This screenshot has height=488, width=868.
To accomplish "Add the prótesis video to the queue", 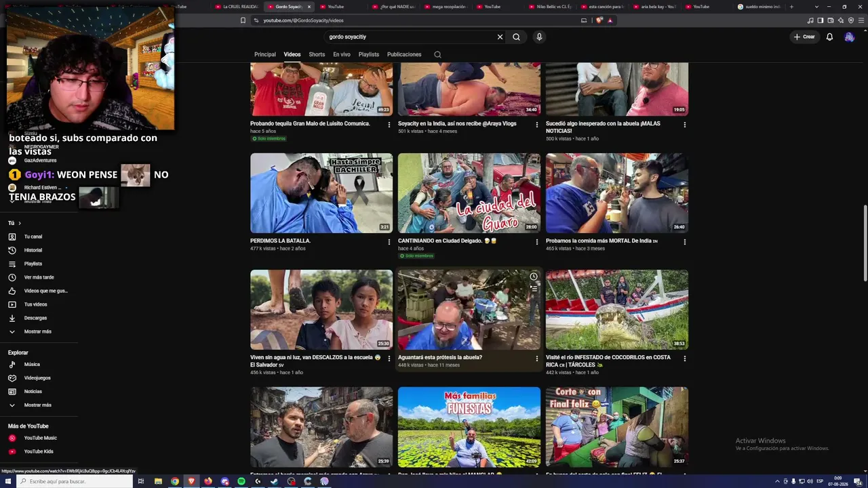I will point(534,289).
